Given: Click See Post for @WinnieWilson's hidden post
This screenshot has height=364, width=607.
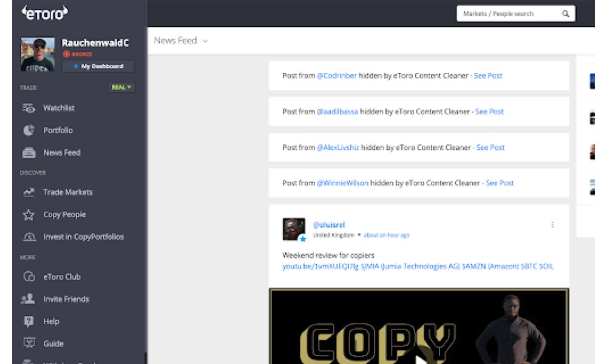Looking at the screenshot, I should coord(500,183).
